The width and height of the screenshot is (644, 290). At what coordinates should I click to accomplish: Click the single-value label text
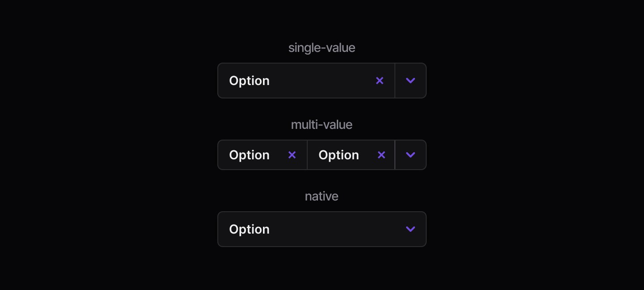click(322, 48)
